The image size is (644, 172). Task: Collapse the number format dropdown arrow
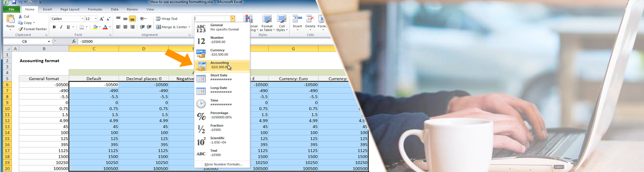point(232,19)
